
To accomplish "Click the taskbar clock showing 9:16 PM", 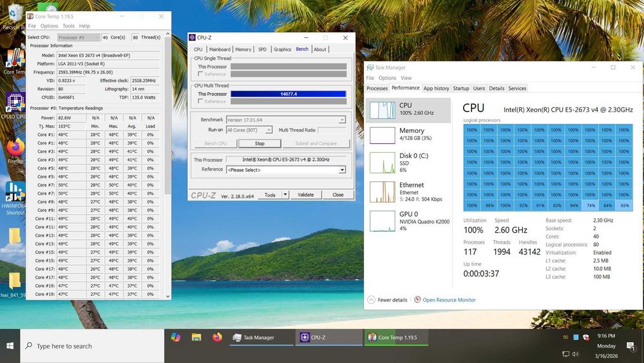I will [606, 336].
